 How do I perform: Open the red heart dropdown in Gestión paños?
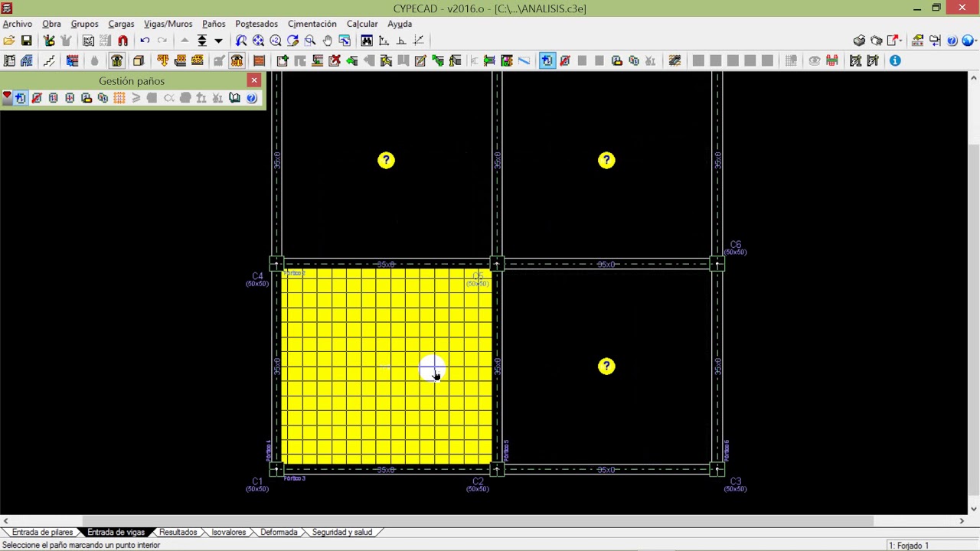click(7, 98)
